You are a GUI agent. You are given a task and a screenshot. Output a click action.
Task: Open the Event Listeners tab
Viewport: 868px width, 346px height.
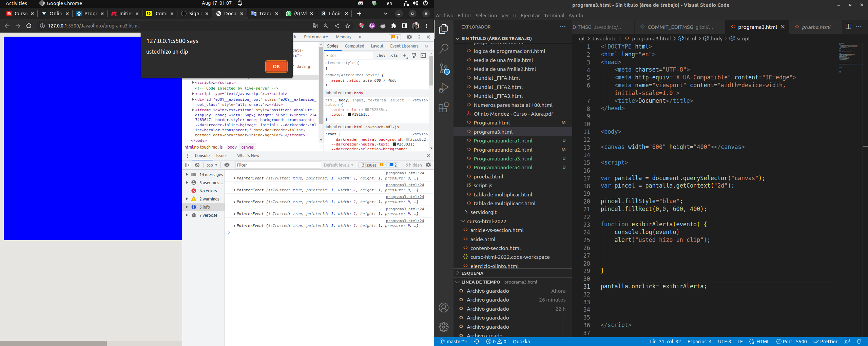(x=404, y=46)
